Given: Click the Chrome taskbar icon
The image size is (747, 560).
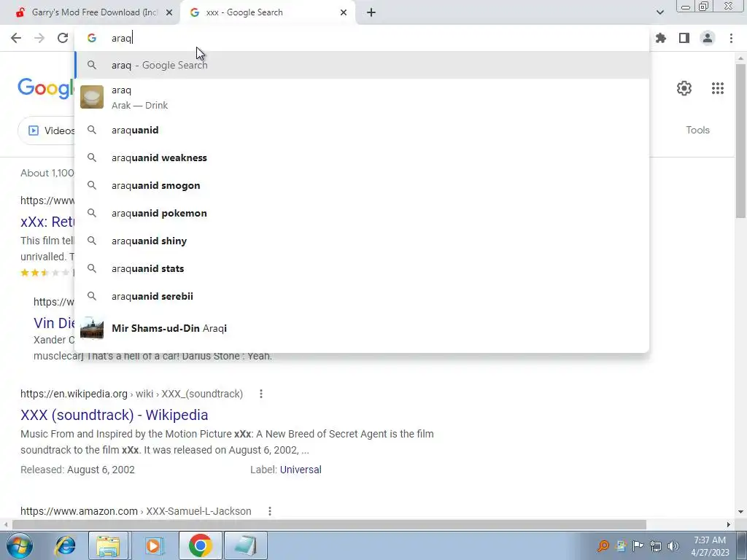Looking at the screenshot, I should coord(200,545).
